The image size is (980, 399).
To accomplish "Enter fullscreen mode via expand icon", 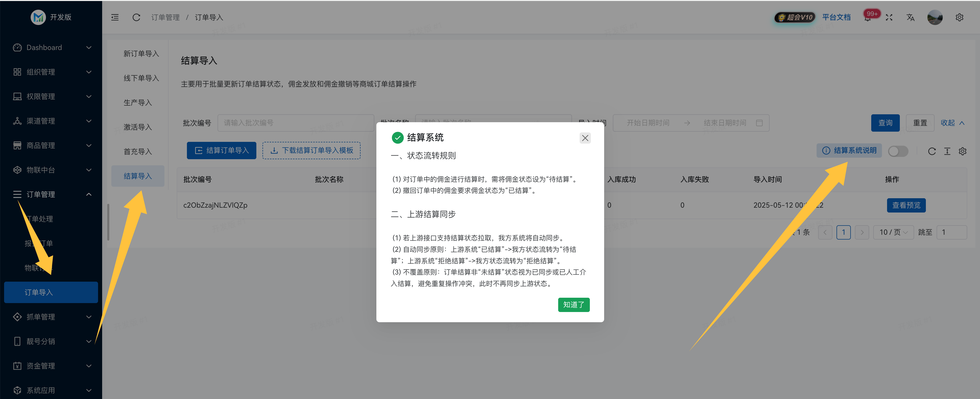I will coord(889,18).
